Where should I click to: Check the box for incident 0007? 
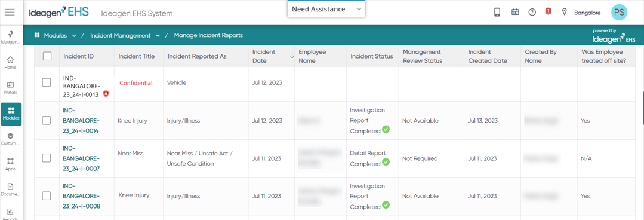(x=47, y=158)
